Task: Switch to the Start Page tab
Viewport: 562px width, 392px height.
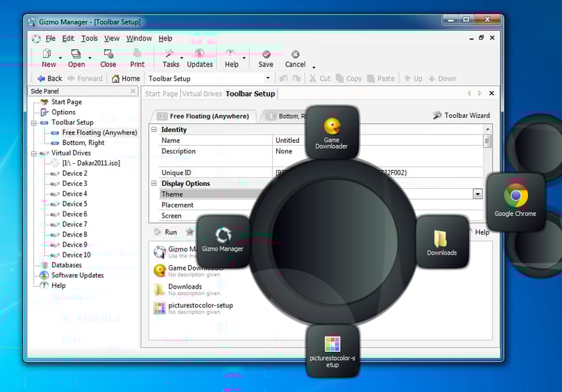Action: coord(161,94)
